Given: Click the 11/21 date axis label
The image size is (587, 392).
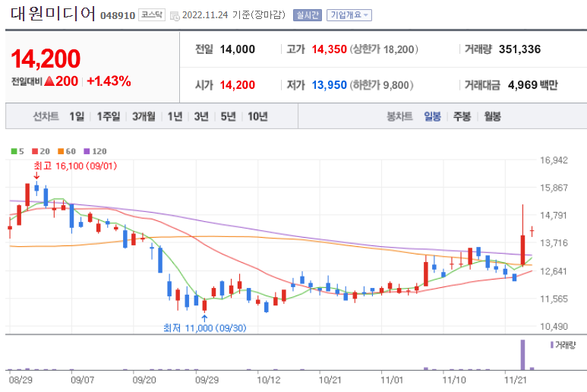Looking at the screenshot, I should (x=516, y=380).
